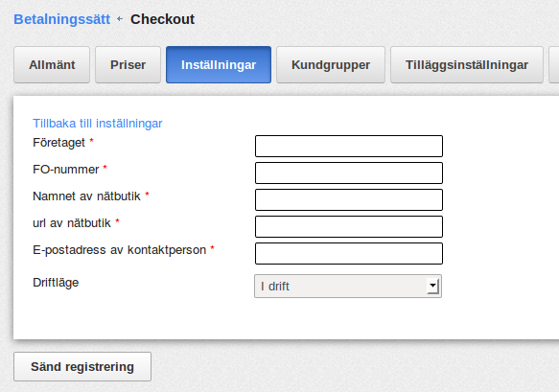
Task: Open the Priser tab
Action: (x=128, y=65)
